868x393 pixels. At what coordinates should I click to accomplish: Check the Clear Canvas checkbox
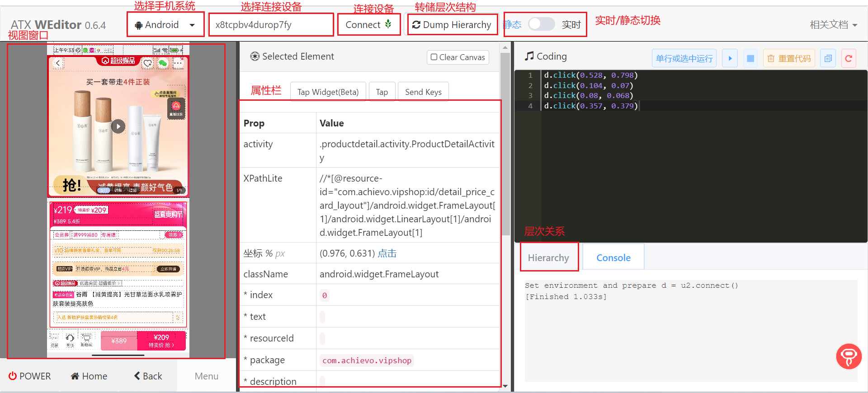[x=434, y=57]
